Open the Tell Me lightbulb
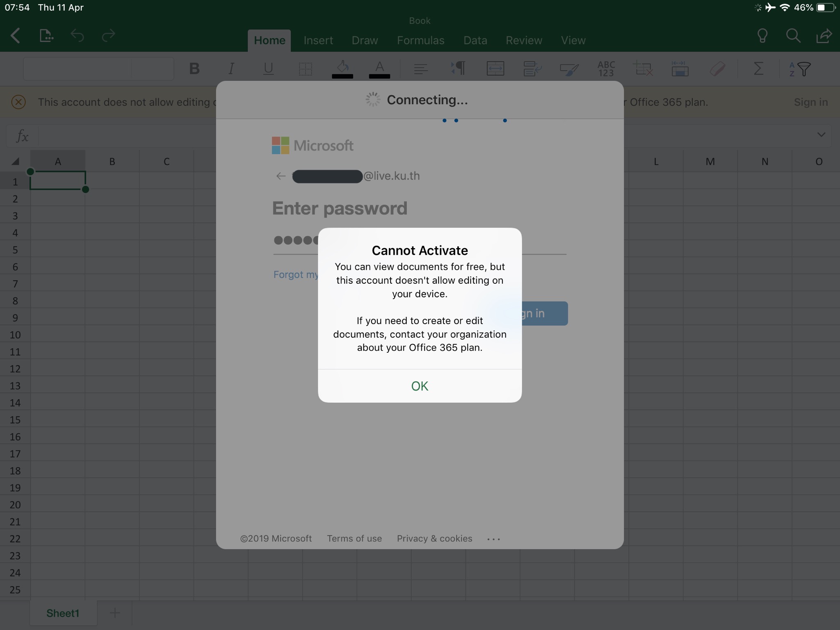The height and width of the screenshot is (630, 840). pos(762,36)
